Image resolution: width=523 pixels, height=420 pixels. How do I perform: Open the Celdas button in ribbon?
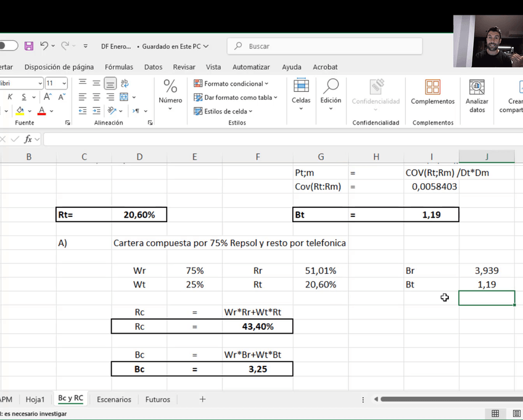tap(301, 96)
